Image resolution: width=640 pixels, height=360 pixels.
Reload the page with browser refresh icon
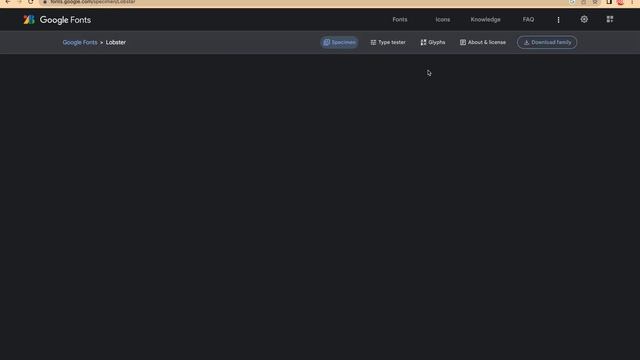click(x=31, y=2)
